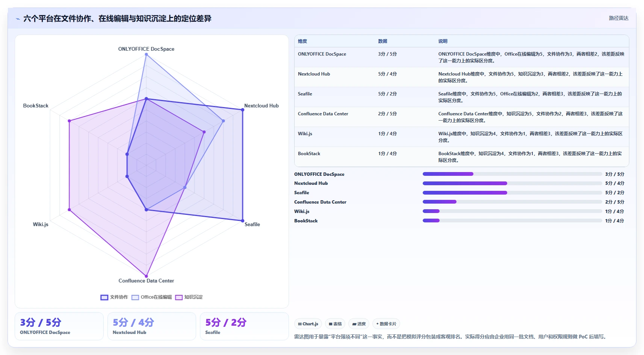Click the Chart.js tag chip
The width and height of the screenshot is (644, 355).
[x=308, y=324]
